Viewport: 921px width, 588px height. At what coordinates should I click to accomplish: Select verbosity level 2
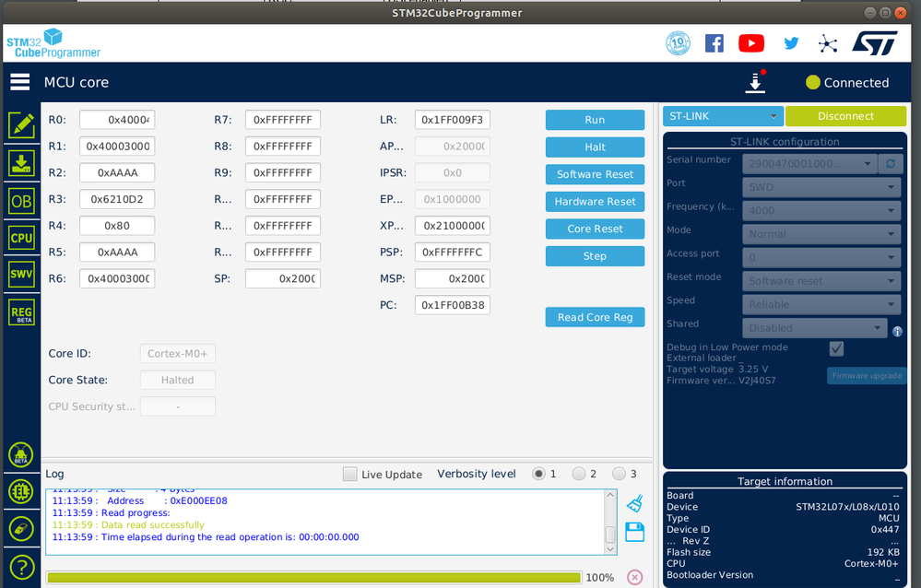coord(579,474)
